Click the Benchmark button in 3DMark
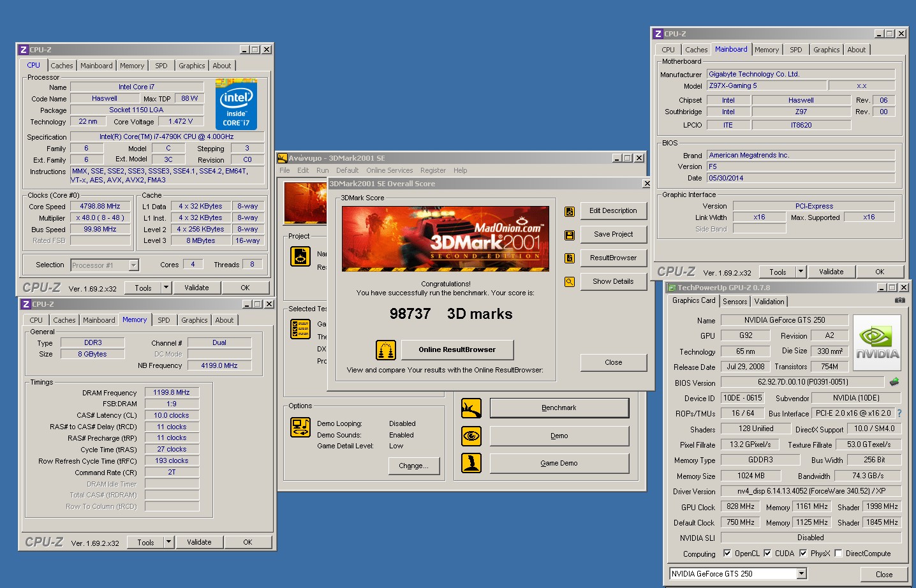The width and height of the screenshot is (916, 588). point(559,408)
